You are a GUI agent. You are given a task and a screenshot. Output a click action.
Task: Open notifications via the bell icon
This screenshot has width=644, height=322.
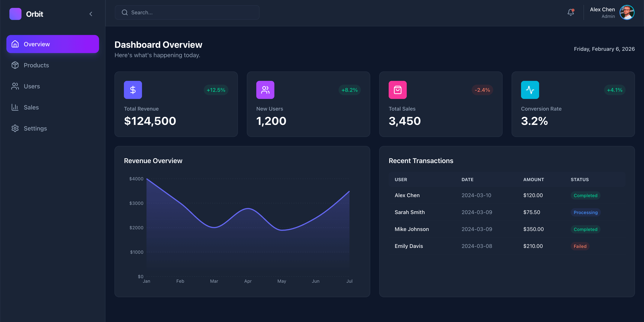[x=571, y=12]
